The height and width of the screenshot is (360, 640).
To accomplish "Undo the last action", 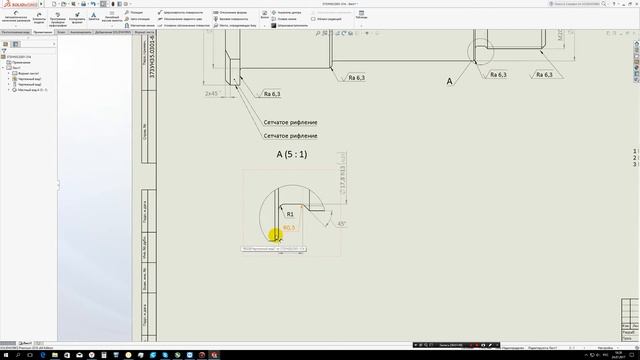I will point(93,4).
